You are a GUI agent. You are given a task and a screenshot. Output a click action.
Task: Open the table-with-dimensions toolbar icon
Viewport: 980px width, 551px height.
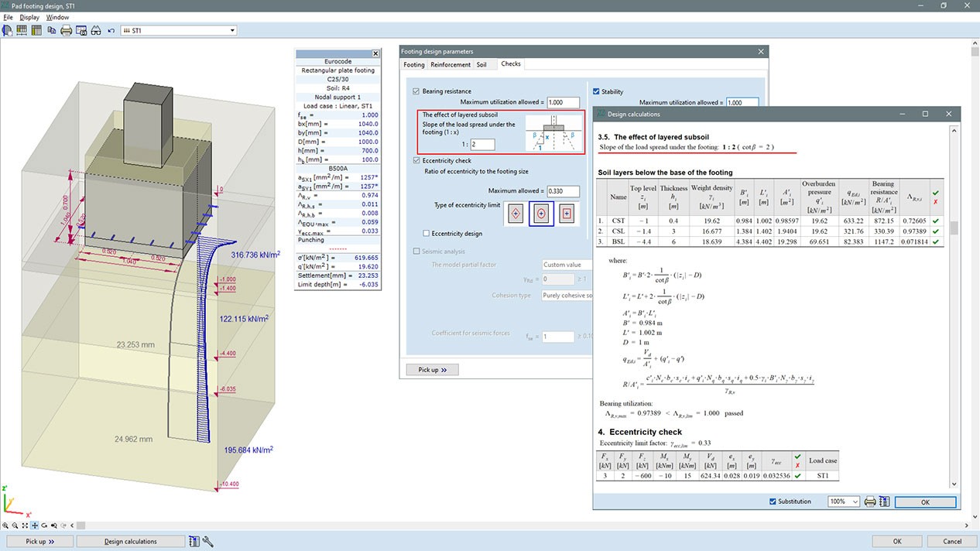point(22,30)
